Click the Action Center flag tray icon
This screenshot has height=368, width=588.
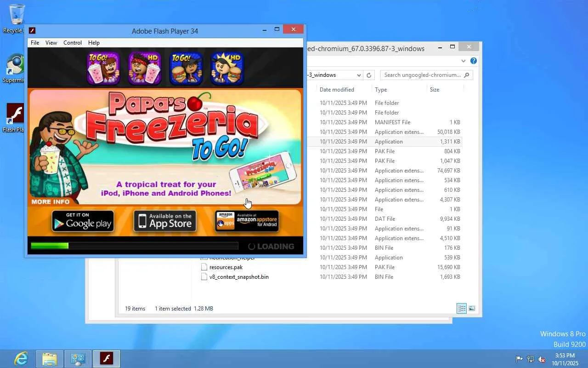[520, 359]
